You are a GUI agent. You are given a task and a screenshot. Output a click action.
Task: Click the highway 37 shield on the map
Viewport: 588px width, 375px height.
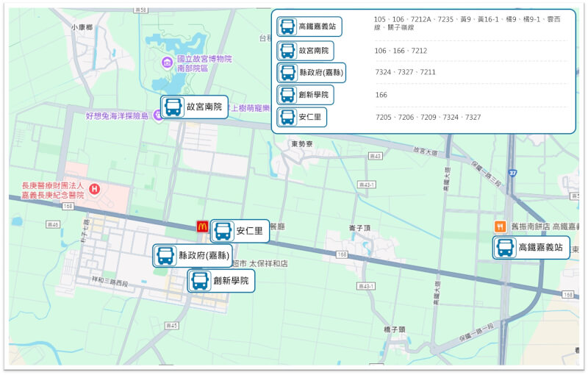[x=512, y=173]
